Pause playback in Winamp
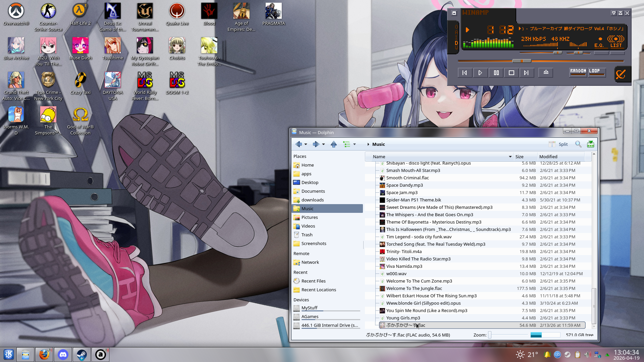 click(x=496, y=73)
